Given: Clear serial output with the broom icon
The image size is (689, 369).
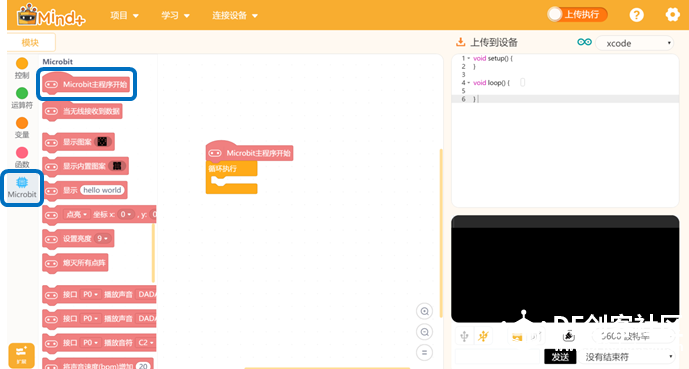Looking at the screenshot, I should pos(569,336).
